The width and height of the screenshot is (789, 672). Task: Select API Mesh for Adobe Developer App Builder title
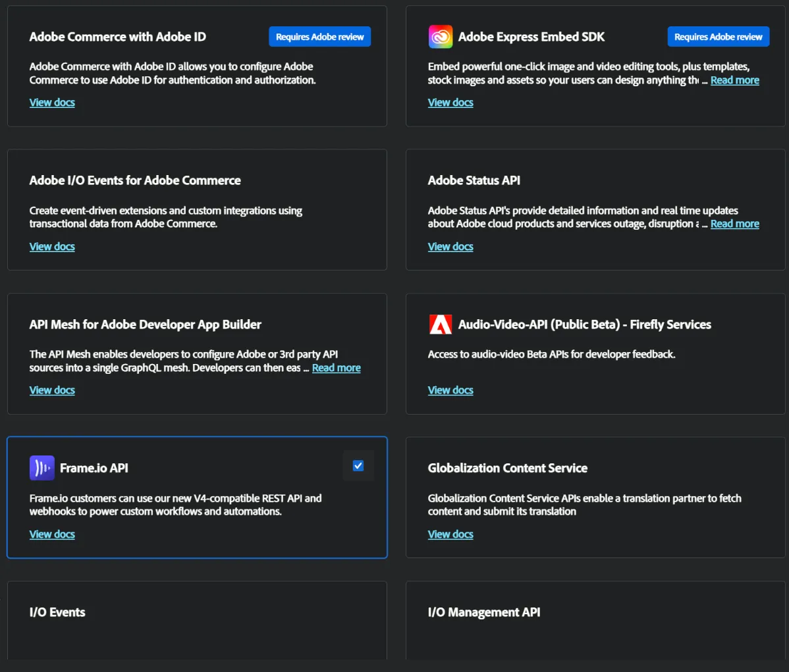pos(146,324)
